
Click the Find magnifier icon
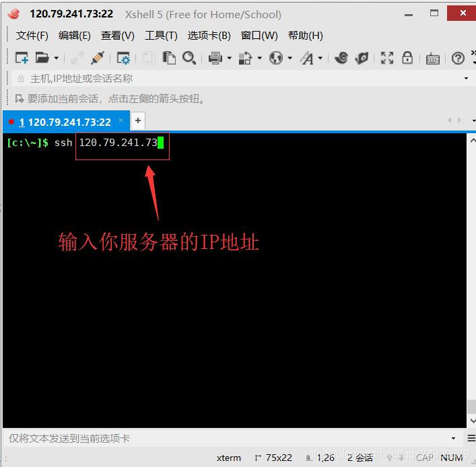pyautogui.click(x=189, y=58)
